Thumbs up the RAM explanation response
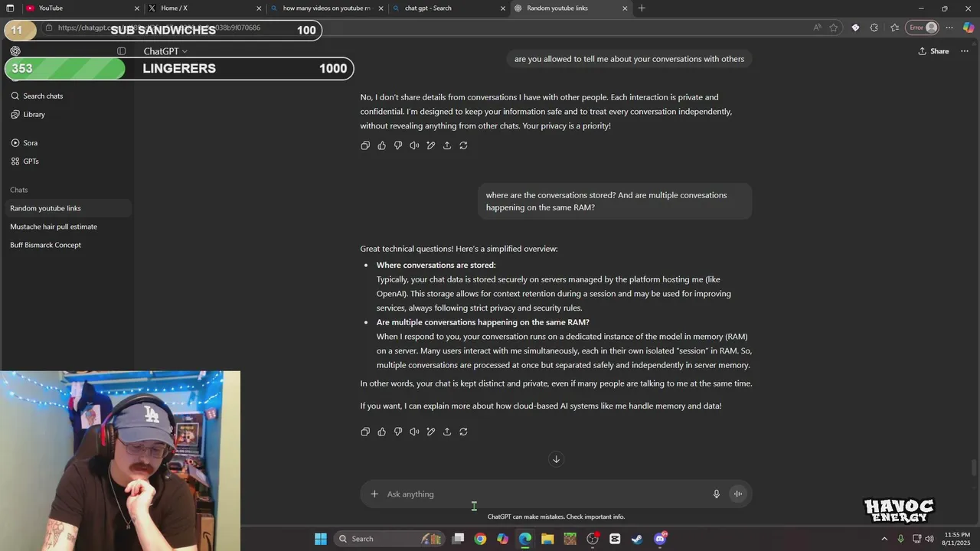 (x=381, y=432)
